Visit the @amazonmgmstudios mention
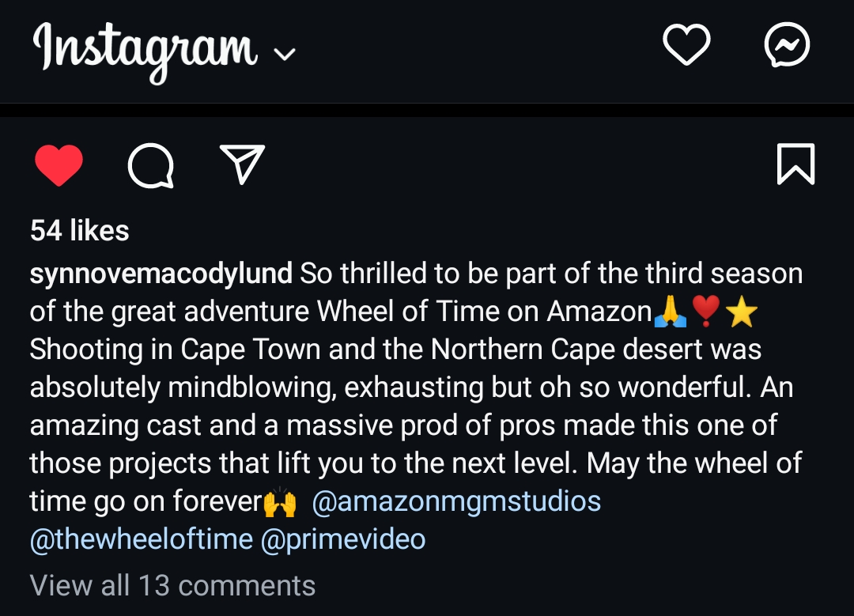This screenshot has height=616, width=854. pyautogui.click(x=457, y=501)
